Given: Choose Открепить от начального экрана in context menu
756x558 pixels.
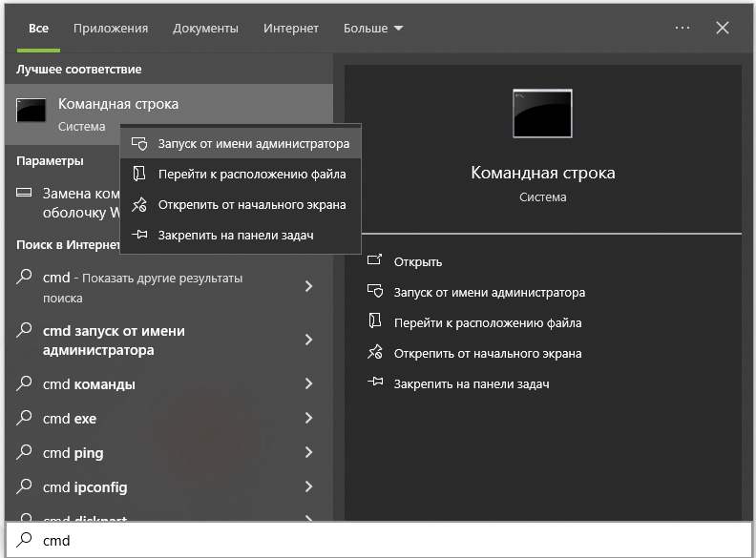Looking at the screenshot, I should pyautogui.click(x=241, y=205).
